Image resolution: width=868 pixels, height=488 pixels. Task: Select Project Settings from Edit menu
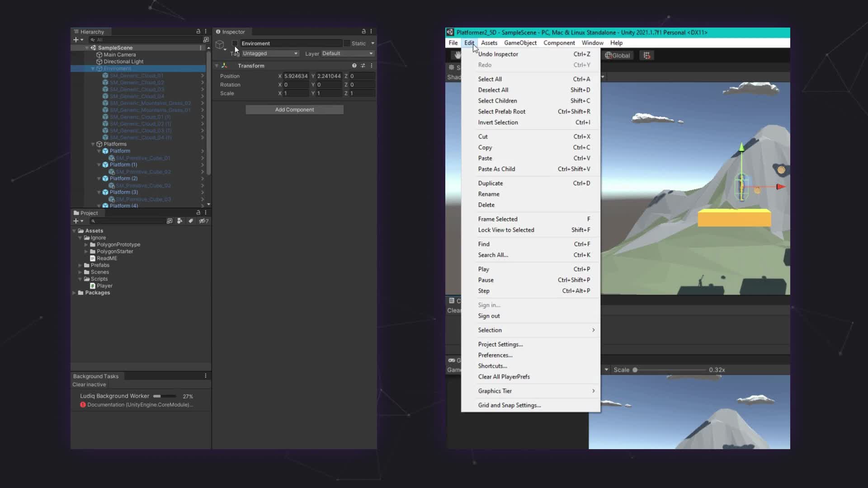[500, 344]
